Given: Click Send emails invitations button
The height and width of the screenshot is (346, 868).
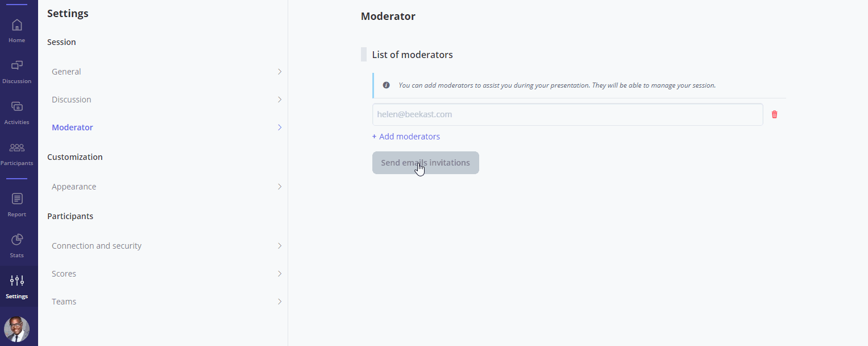Looking at the screenshot, I should tap(426, 163).
